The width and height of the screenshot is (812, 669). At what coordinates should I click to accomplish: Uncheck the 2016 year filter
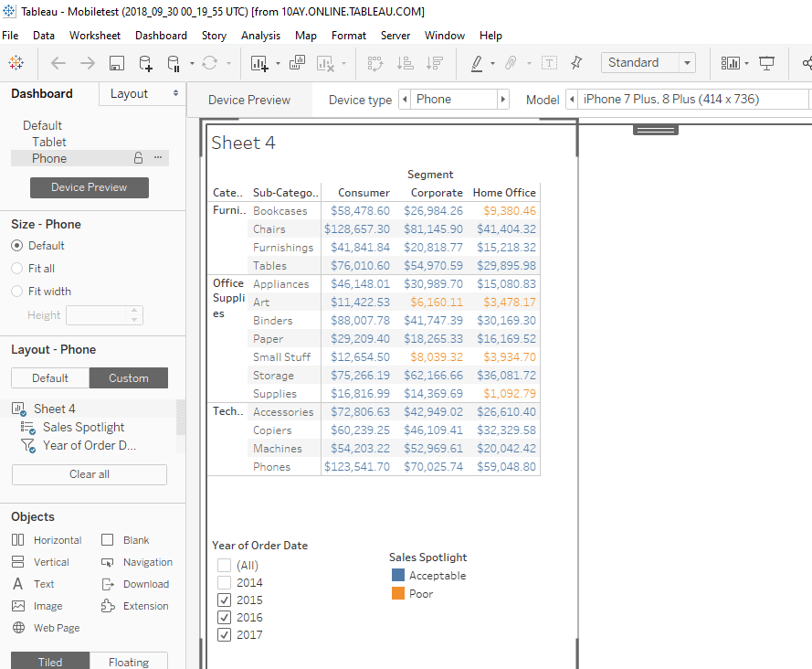point(224,618)
